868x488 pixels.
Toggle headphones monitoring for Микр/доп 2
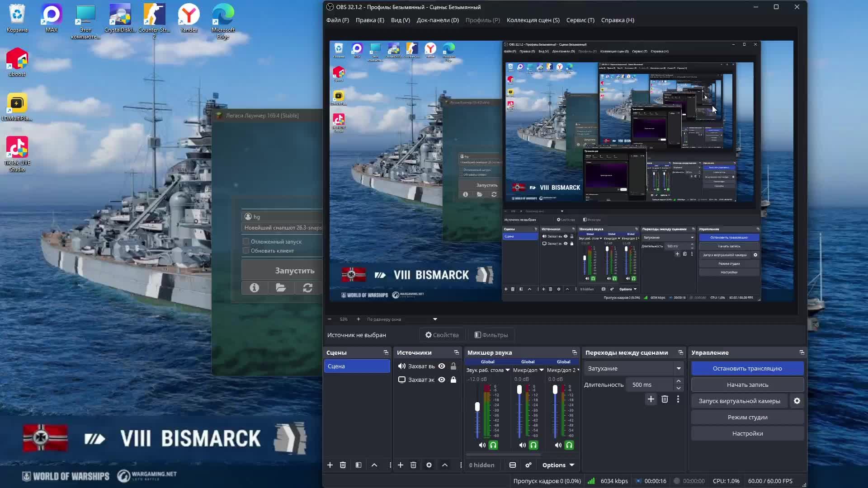[x=569, y=445]
